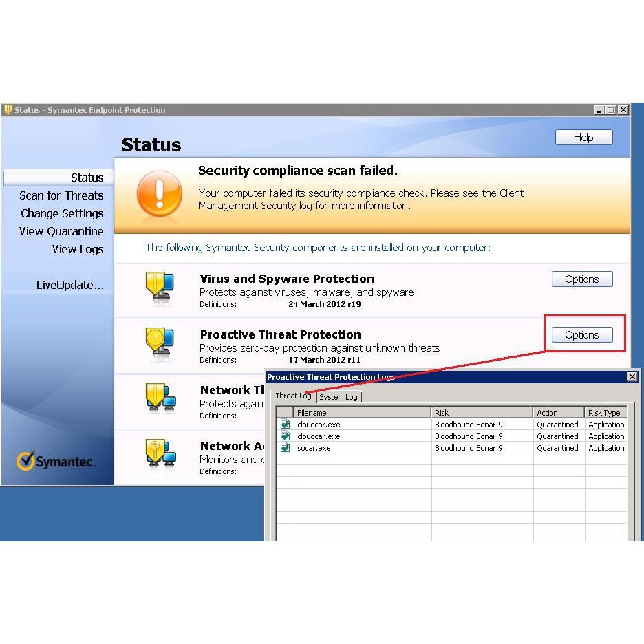This screenshot has width=644, height=644.
Task: Switch to the System Log tab
Action: [339, 397]
